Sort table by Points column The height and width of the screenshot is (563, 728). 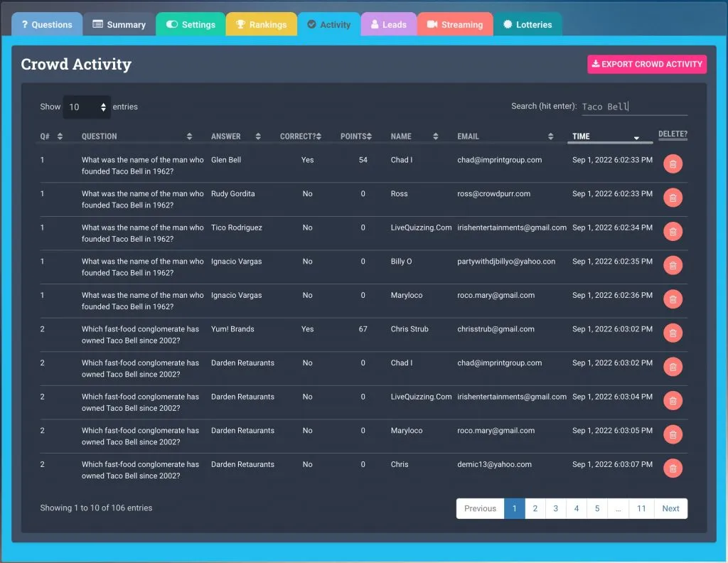click(356, 136)
